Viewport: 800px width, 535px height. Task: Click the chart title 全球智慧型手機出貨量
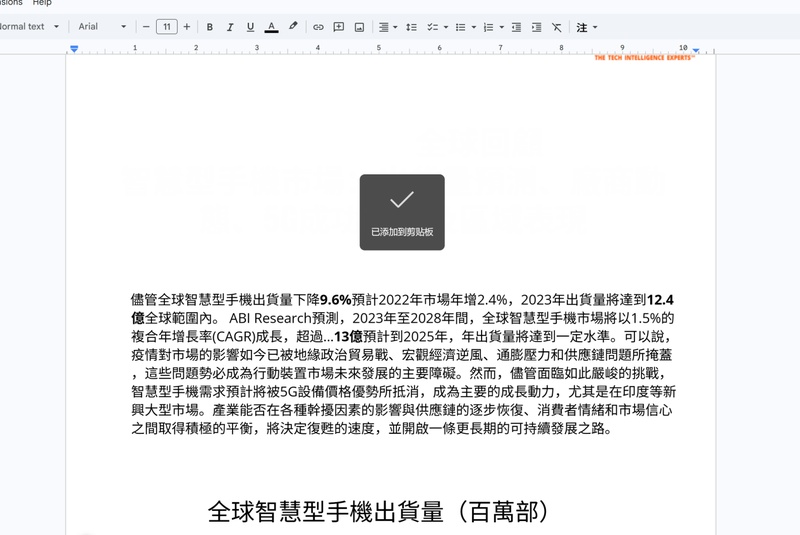(326, 511)
